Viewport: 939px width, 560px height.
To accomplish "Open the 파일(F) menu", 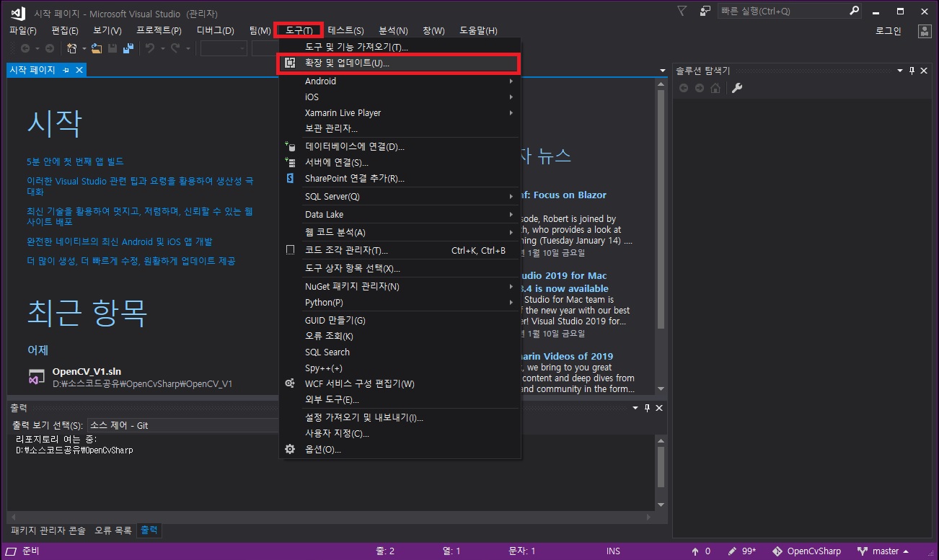I will tap(22, 31).
